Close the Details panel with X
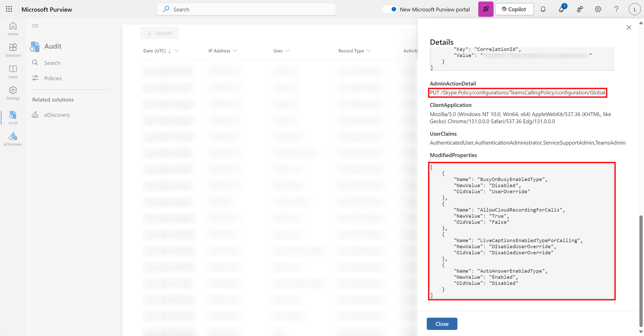This screenshot has height=336, width=644. tap(629, 27)
